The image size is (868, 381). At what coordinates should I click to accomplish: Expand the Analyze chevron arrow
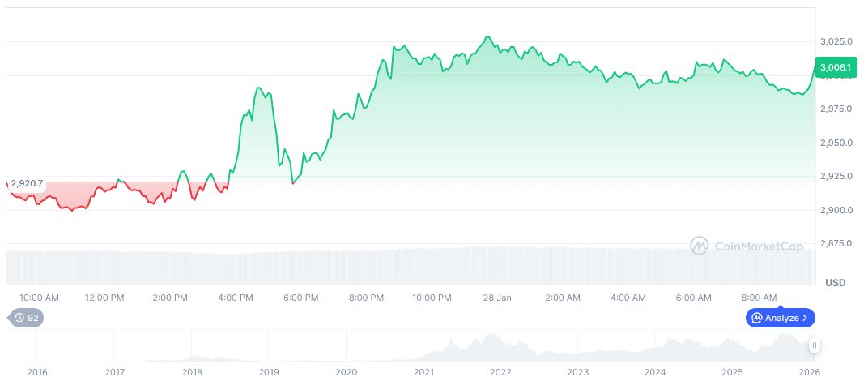tap(805, 318)
